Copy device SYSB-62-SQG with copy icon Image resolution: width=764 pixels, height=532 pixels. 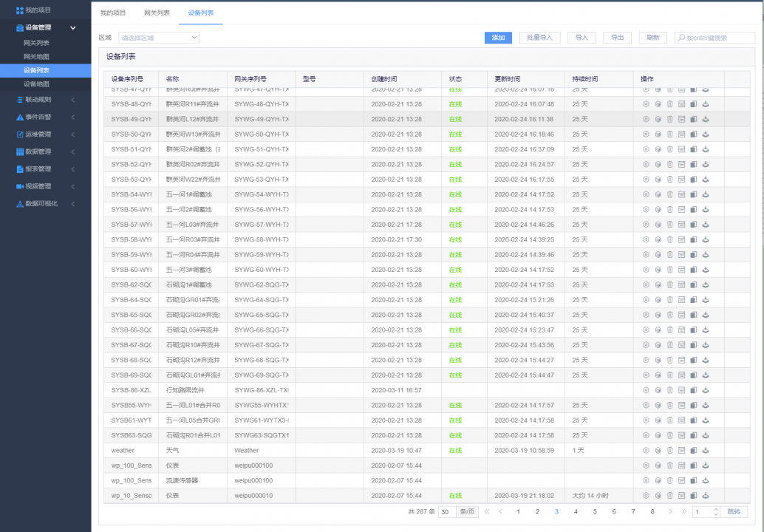click(693, 284)
